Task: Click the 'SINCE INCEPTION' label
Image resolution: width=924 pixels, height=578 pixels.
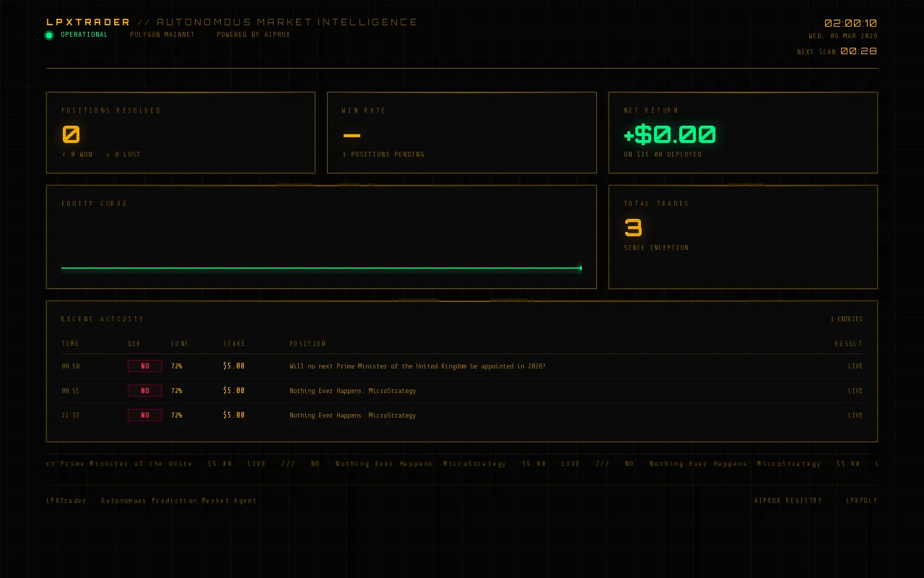Action: pyautogui.click(x=656, y=248)
